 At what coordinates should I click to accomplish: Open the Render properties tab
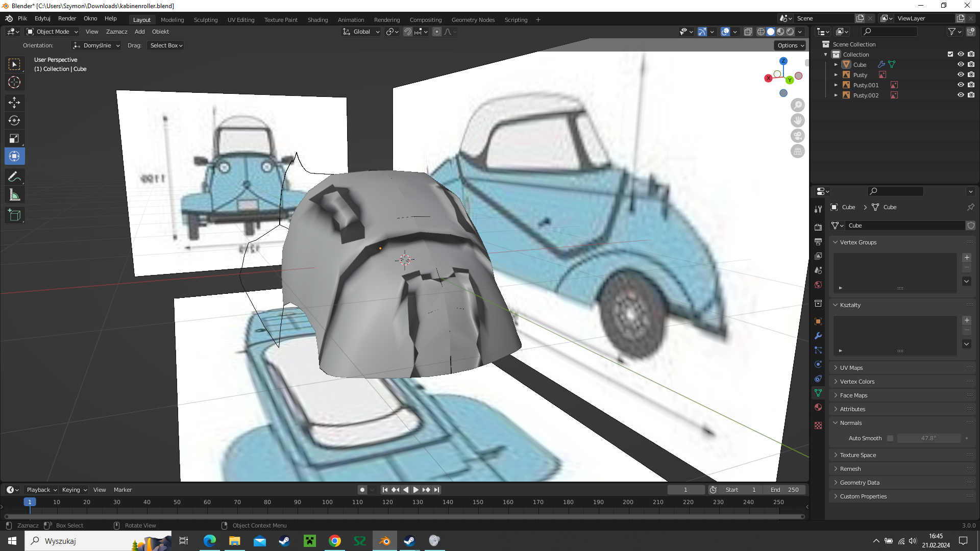click(x=818, y=228)
